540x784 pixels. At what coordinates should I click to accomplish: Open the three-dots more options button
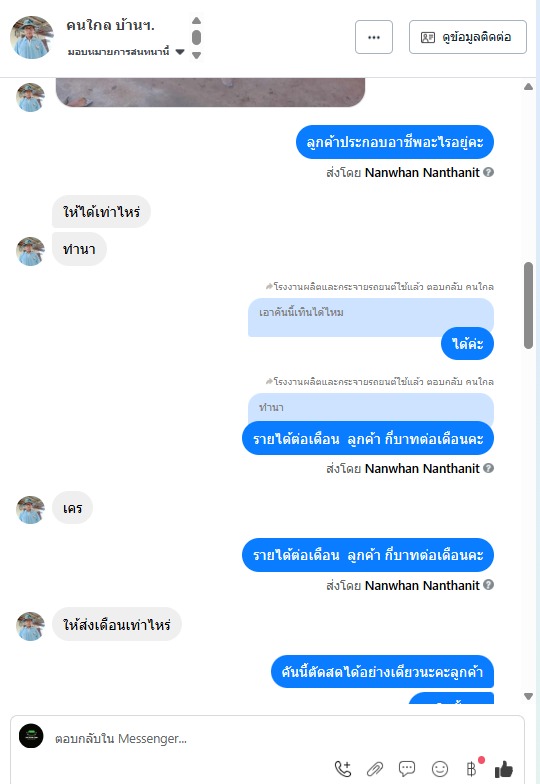pos(374,37)
